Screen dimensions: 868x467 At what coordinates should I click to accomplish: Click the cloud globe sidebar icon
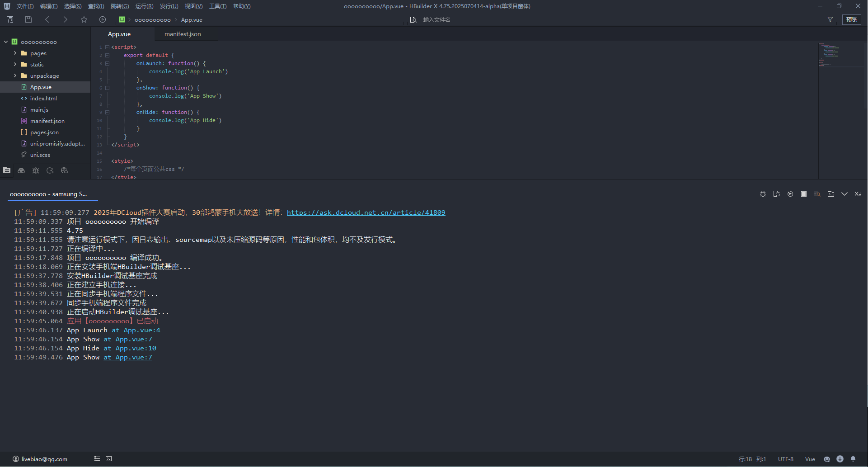(x=65, y=170)
